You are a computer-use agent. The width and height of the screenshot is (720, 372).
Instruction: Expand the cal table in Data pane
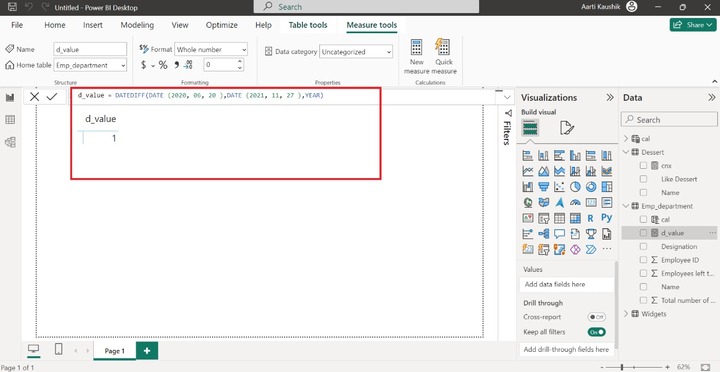626,139
